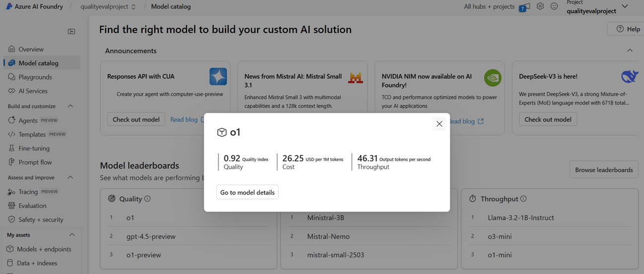This screenshot has width=644, height=274.
Task: Click the Throughput leaderboard info icon
Action: pyautogui.click(x=523, y=199)
